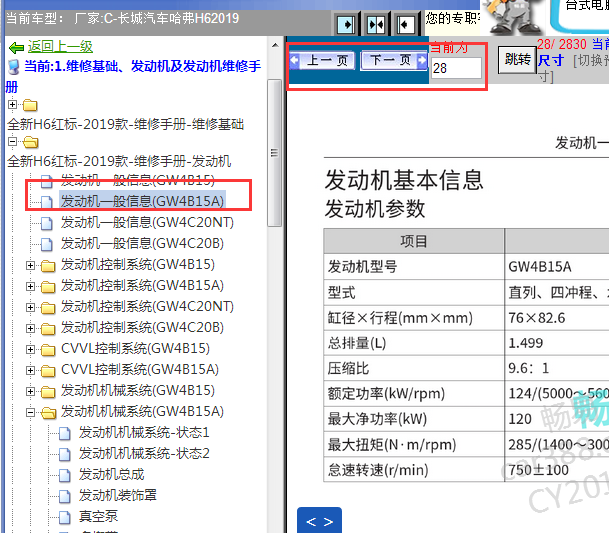Click the left-arrow panel layout icon
The image size is (609, 533).
(x=406, y=25)
